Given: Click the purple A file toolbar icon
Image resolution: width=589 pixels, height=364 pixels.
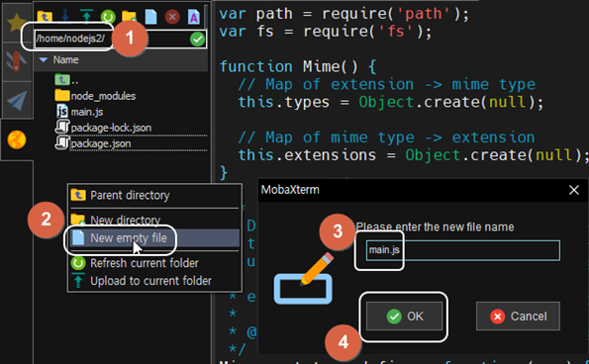Looking at the screenshot, I should pos(194,17).
